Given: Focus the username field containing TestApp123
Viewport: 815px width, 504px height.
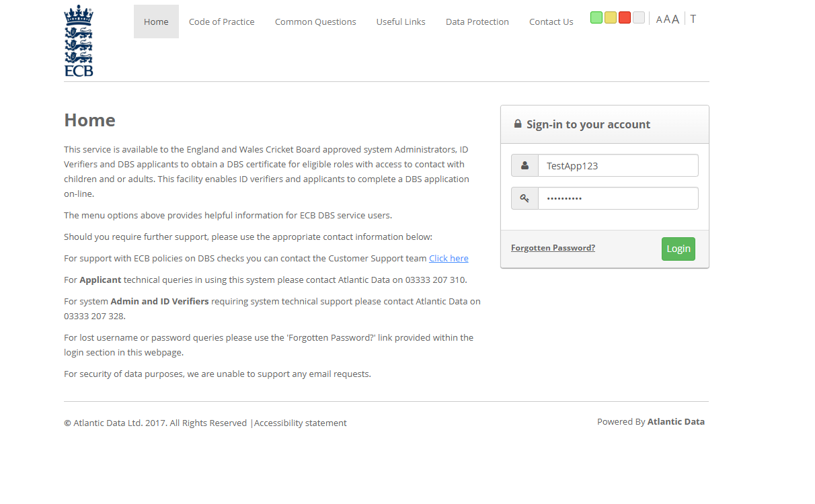Looking at the screenshot, I should (x=617, y=165).
